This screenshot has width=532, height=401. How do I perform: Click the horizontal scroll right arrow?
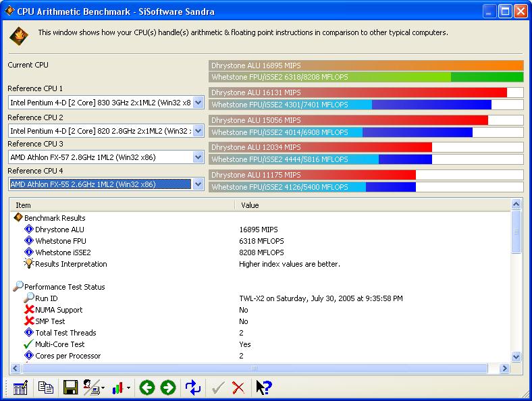pos(504,368)
